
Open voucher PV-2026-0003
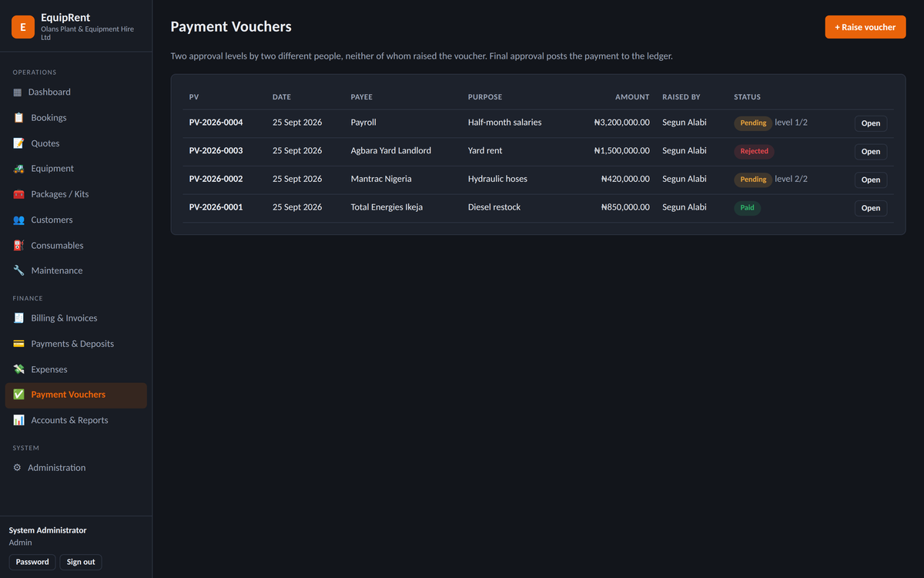point(871,152)
